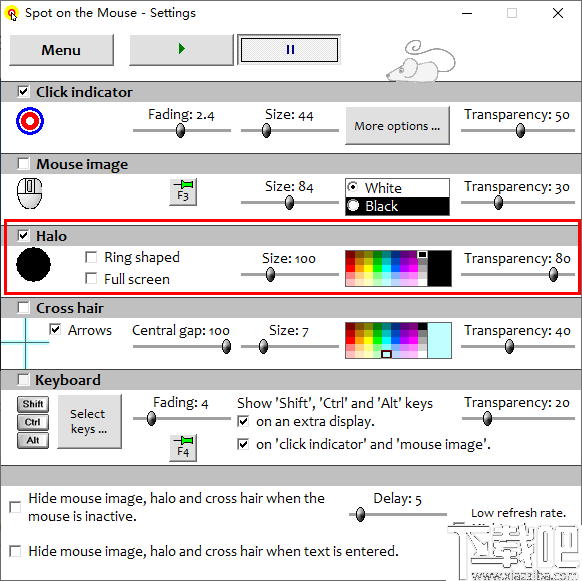Pick a color from Cross hair palette
Image resolution: width=582 pixels, height=581 pixels.
click(386, 340)
